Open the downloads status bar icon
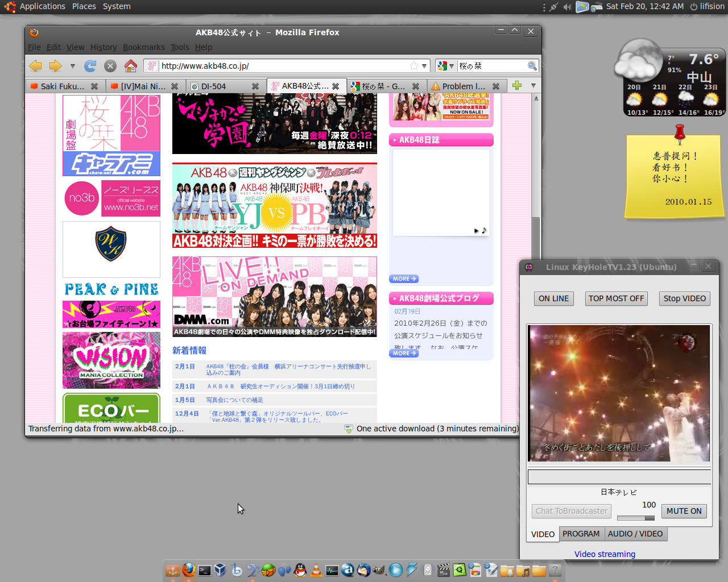 click(349, 429)
